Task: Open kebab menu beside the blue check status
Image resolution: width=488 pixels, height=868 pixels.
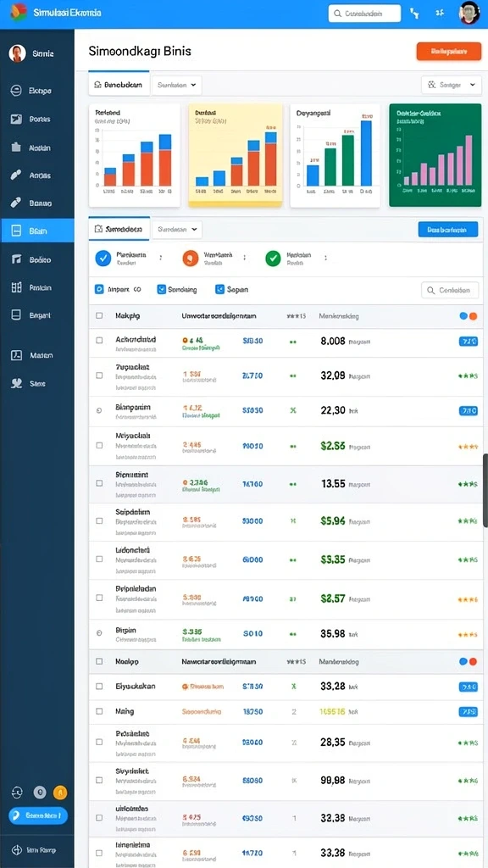Action: (x=160, y=258)
